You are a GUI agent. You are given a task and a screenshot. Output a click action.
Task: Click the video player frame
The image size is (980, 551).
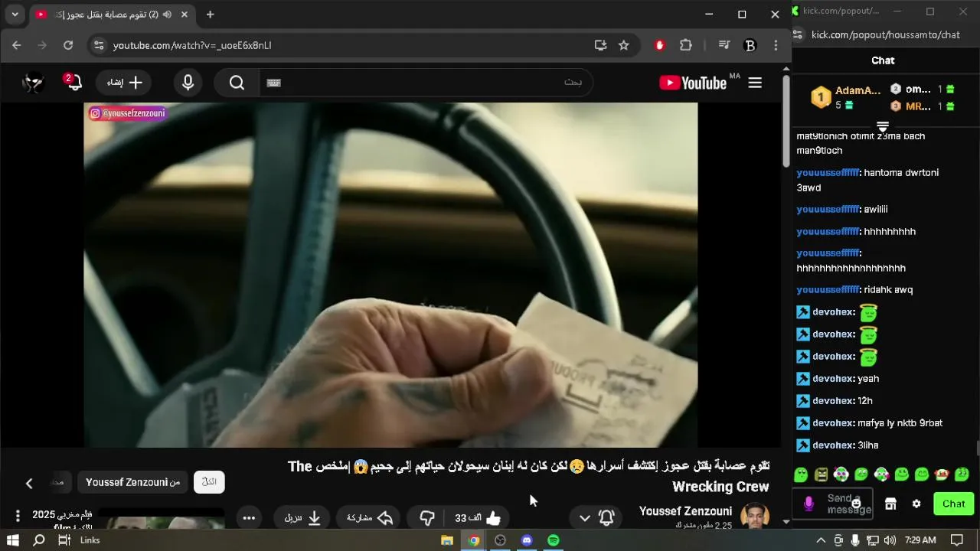coord(390,275)
